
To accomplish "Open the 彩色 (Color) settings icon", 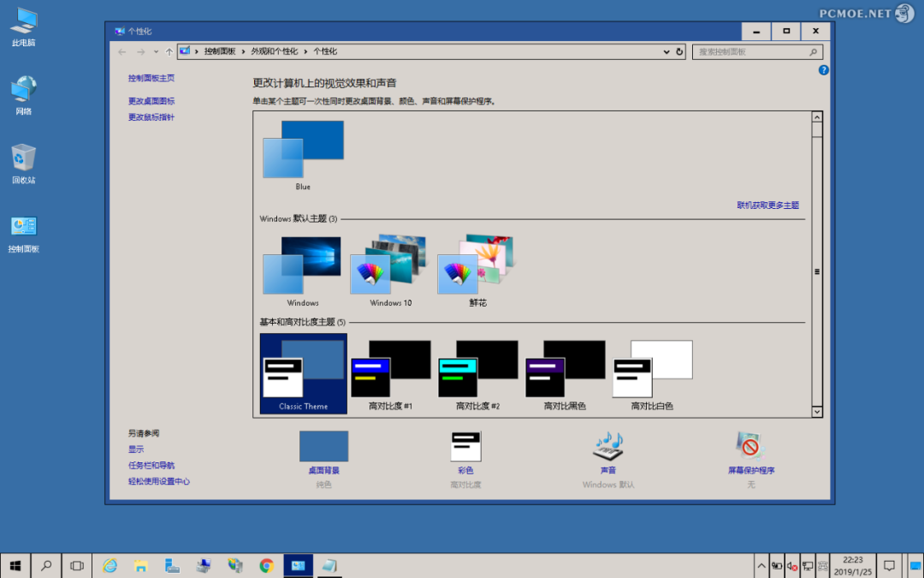I will click(x=465, y=445).
